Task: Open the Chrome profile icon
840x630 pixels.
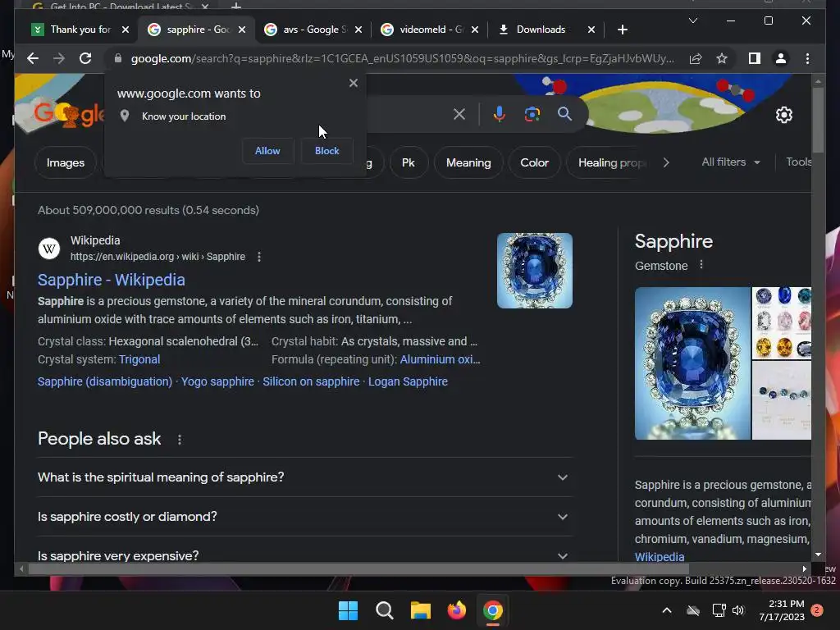Action: click(x=781, y=58)
